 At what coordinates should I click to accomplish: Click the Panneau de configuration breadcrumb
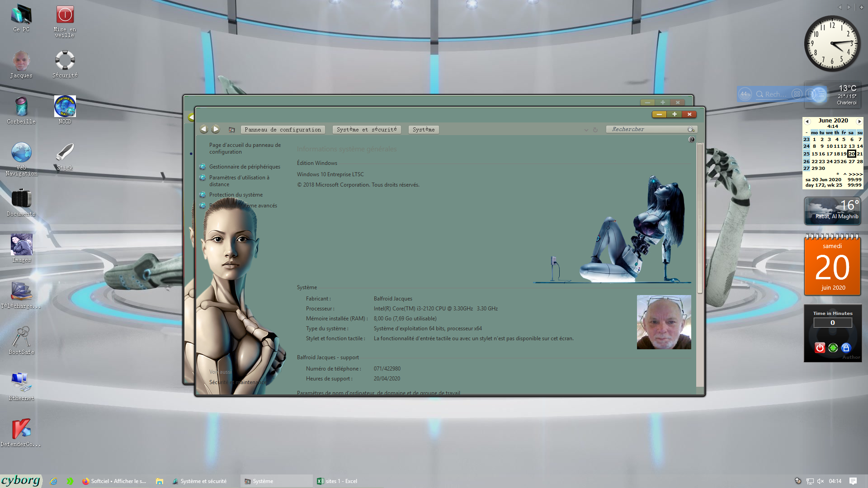(283, 130)
